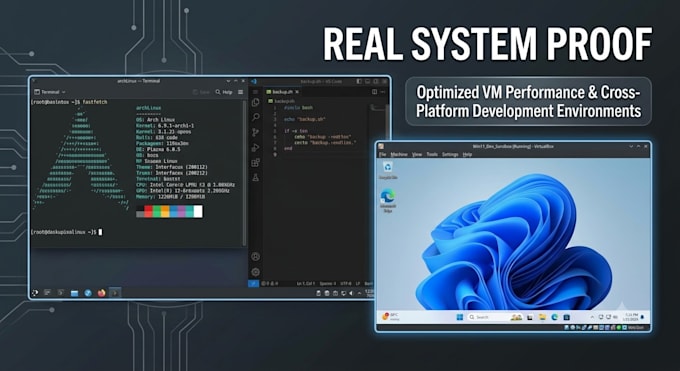The image size is (680, 371).
Task: Open File Explorer on the Windows taskbar
Action: click(x=543, y=317)
